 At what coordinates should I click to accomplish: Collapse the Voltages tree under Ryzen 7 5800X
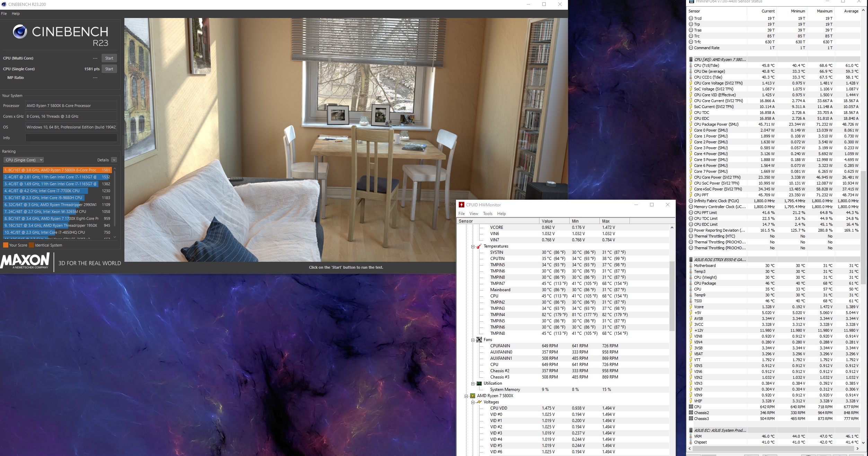tap(473, 402)
